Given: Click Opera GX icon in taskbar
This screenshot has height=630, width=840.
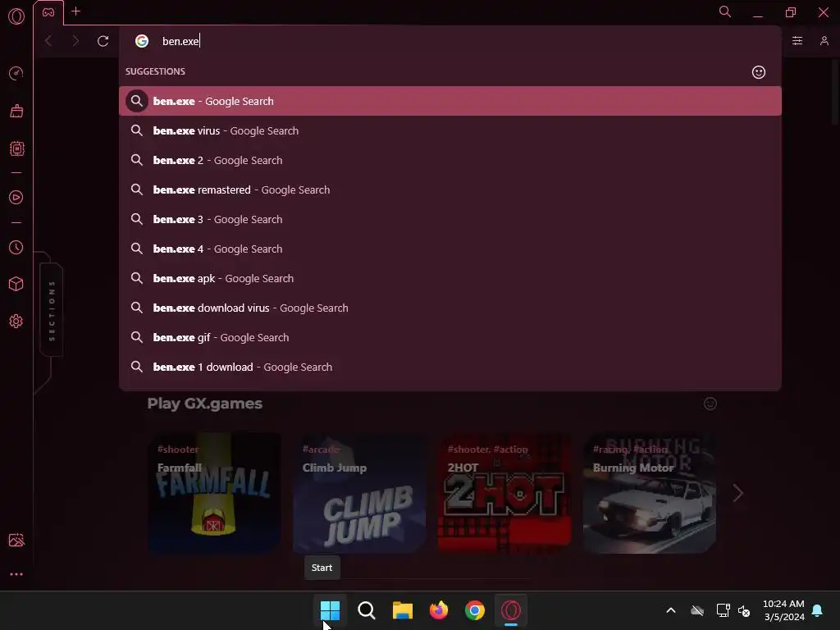Looking at the screenshot, I should [x=511, y=610].
